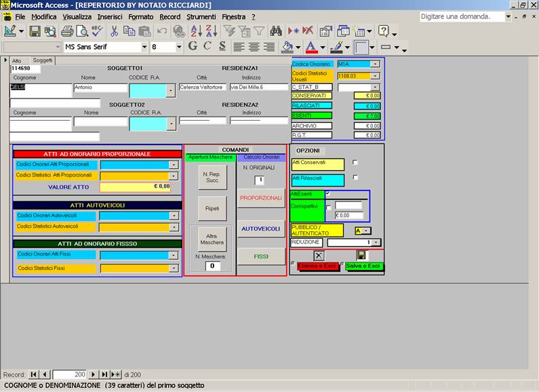The height and width of the screenshot is (392, 539).
Task: Sort descending Z-A icon
Action: [211, 31]
